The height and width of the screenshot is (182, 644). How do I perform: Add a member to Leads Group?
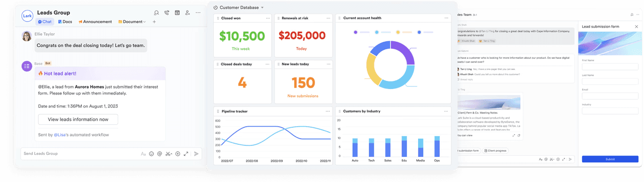point(188,13)
